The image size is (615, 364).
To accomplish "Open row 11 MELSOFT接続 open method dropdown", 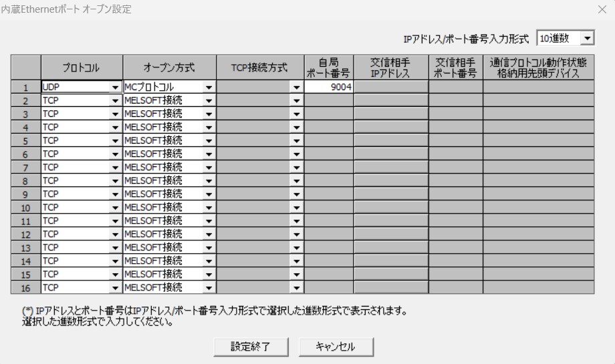I will [x=169, y=220].
